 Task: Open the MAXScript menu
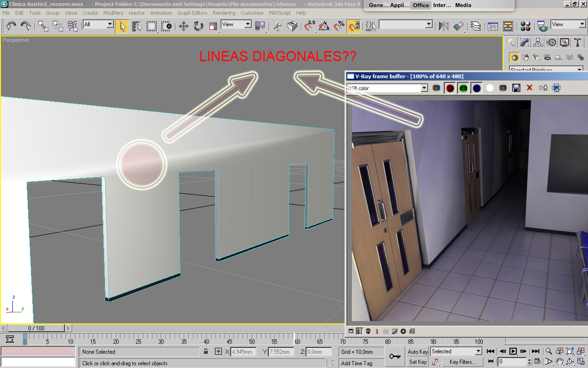tap(280, 13)
